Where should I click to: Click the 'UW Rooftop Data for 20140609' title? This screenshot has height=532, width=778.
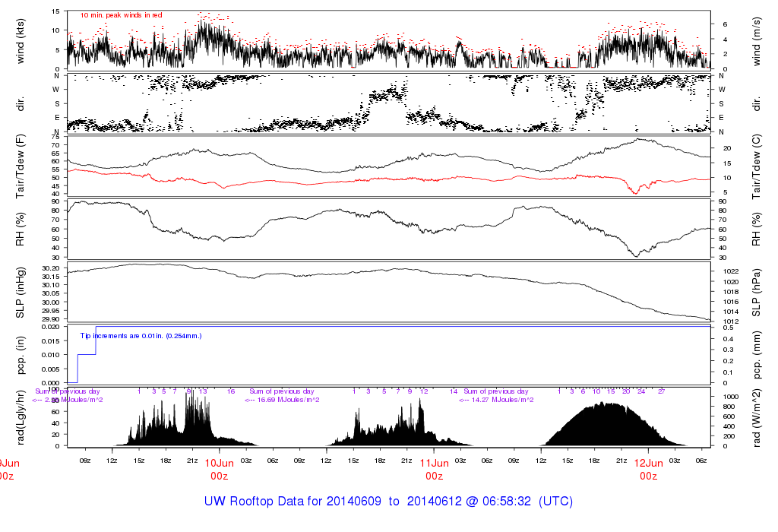coord(293,502)
